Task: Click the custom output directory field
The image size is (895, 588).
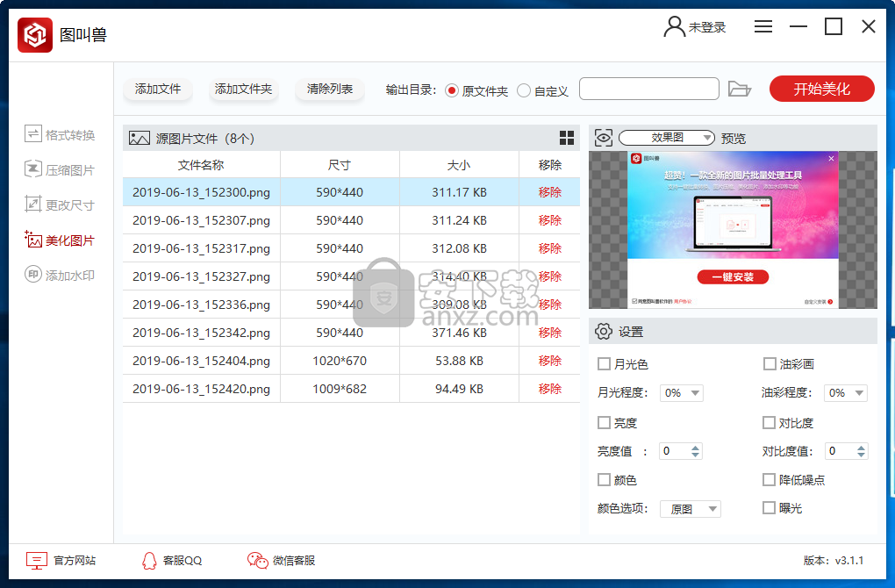Action: [x=649, y=89]
